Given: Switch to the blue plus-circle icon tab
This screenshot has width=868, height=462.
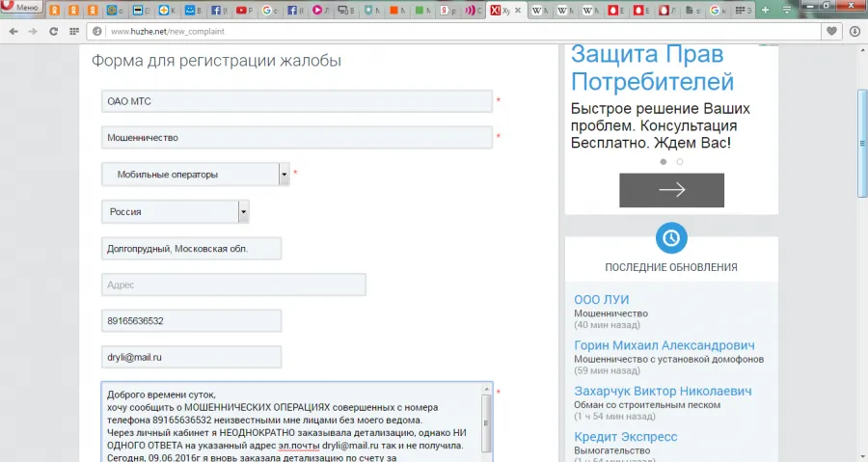Looking at the screenshot, I should coord(167,10).
